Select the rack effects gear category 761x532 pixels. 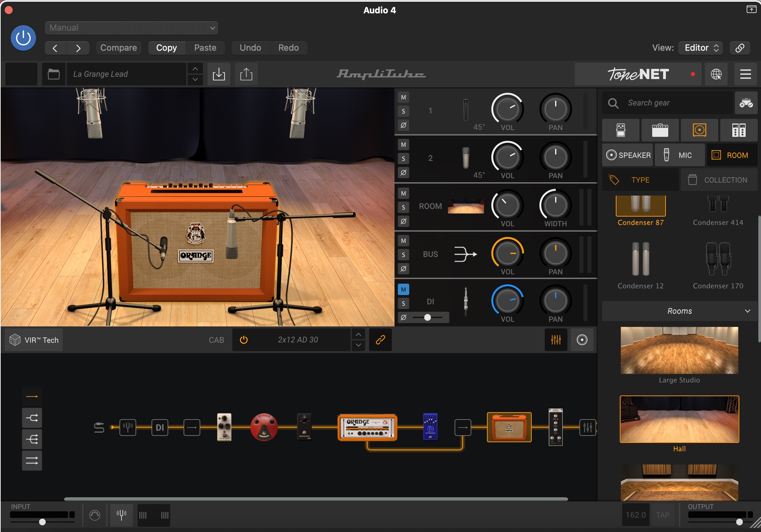coord(739,130)
